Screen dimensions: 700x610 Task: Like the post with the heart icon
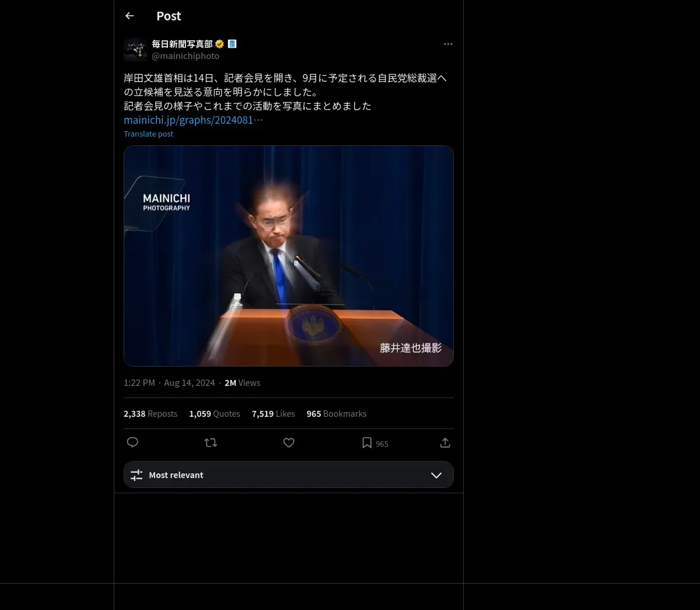tap(289, 442)
